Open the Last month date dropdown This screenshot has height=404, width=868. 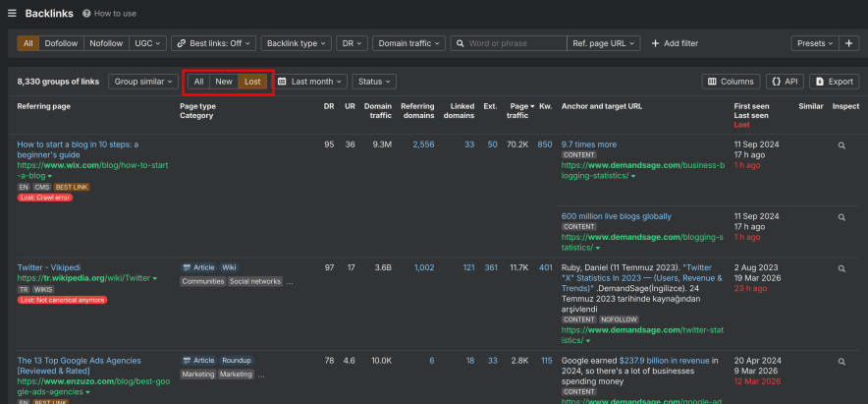coord(310,82)
